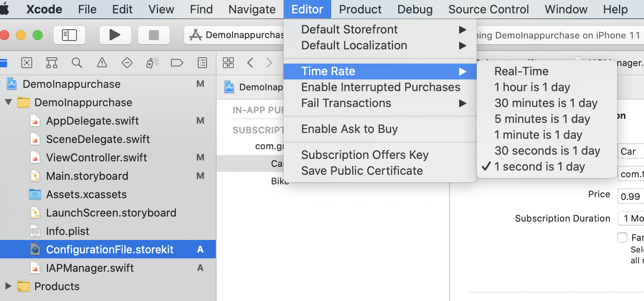Open the Issue navigator warning icon

[102, 63]
